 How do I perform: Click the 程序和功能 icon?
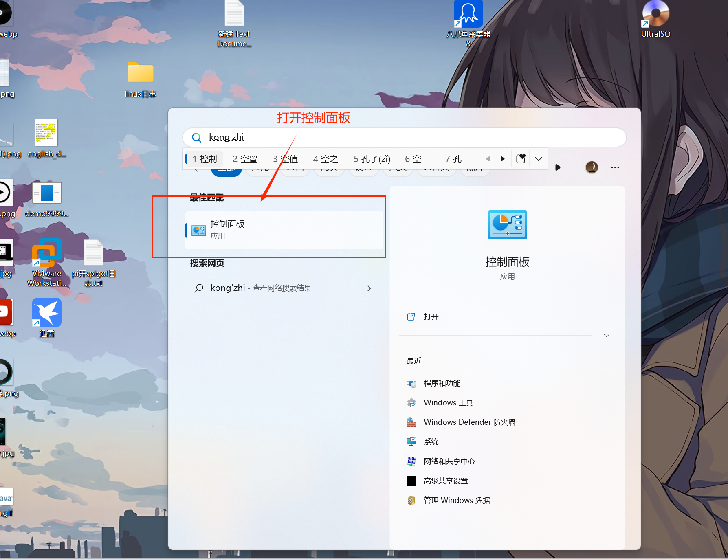point(411,383)
